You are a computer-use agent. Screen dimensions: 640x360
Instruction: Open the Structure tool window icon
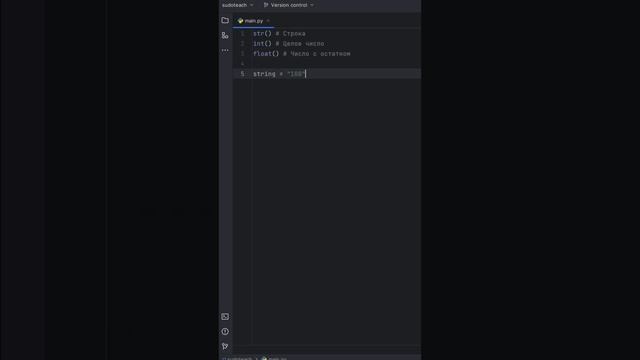[x=225, y=36]
